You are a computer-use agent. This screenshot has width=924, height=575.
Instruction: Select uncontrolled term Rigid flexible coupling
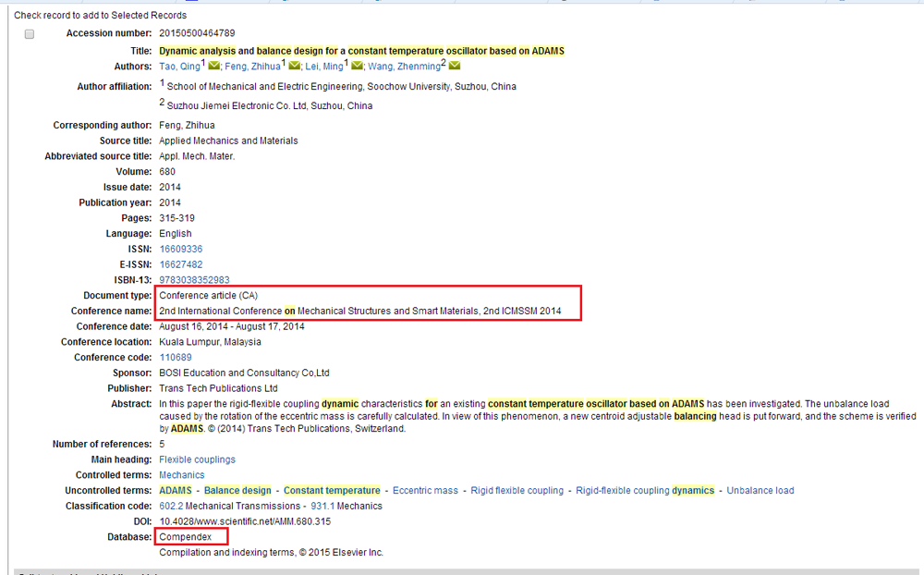pyautogui.click(x=517, y=491)
